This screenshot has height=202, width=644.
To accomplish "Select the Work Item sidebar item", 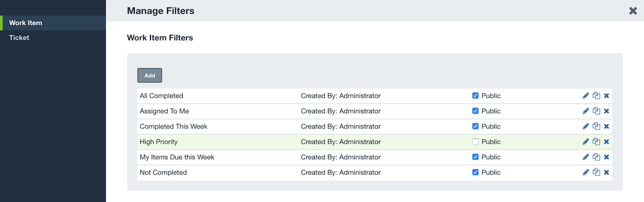I will click(x=53, y=23).
